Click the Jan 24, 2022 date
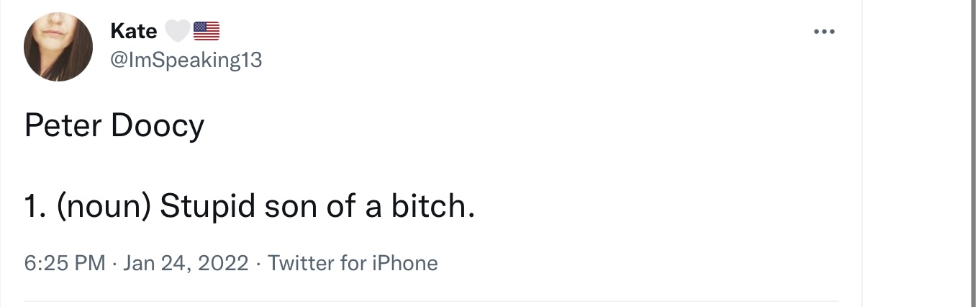Image resolution: width=980 pixels, height=307 pixels. coord(186,263)
